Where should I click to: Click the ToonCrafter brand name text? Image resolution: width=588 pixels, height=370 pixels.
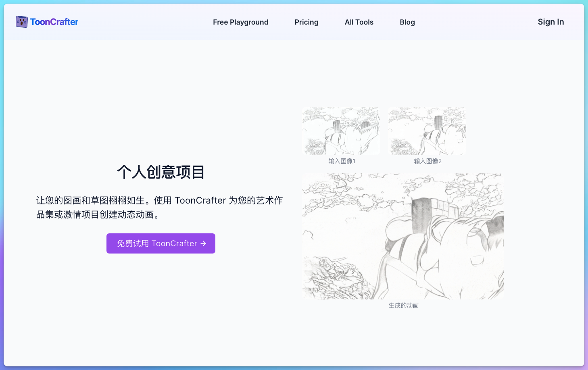[x=54, y=22]
